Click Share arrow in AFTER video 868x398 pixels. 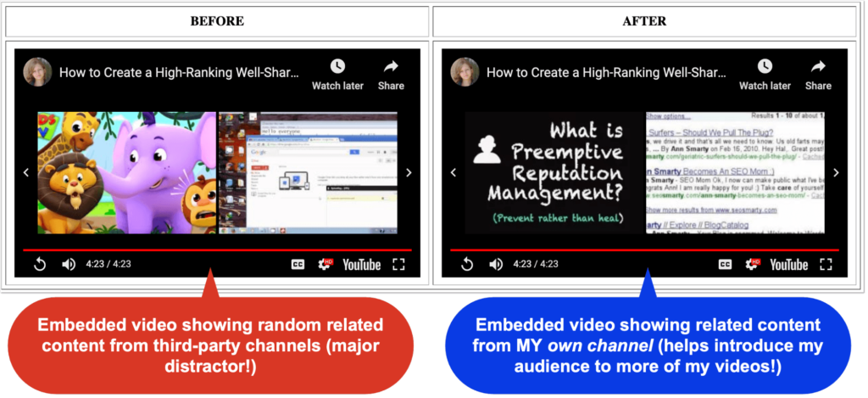tap(818, 67)
